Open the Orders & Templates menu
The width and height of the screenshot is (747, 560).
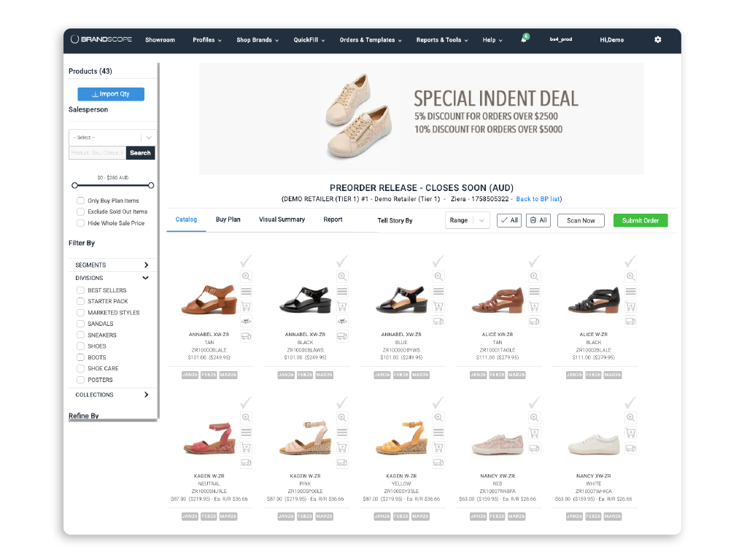coord(371,40)
